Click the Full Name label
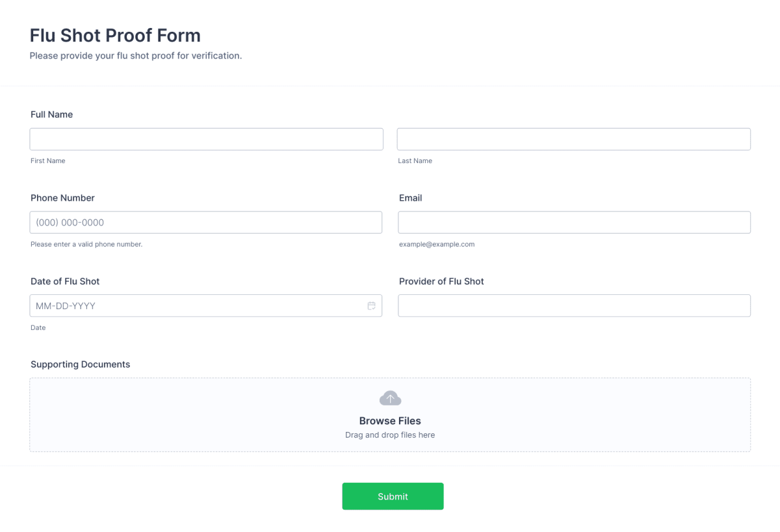The width and height of the screenshot is (780, 532). [x=52, y=114]
